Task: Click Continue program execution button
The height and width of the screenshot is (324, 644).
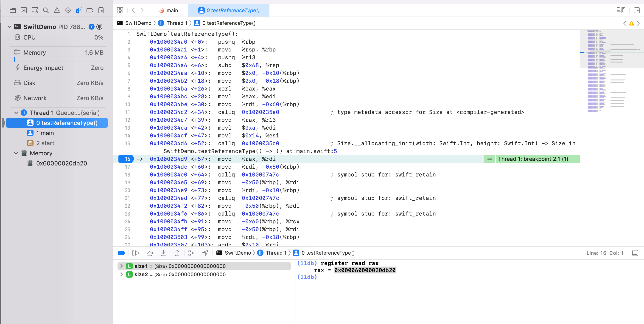Action: 135,253
